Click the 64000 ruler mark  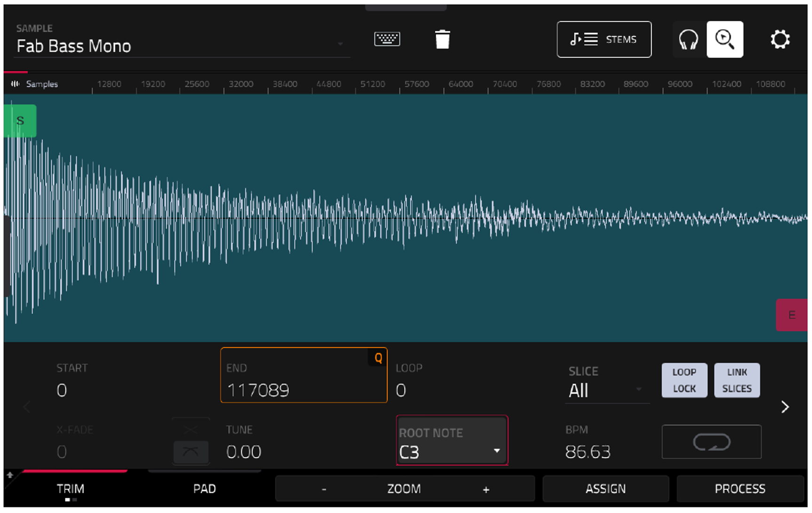click(461, 84)
